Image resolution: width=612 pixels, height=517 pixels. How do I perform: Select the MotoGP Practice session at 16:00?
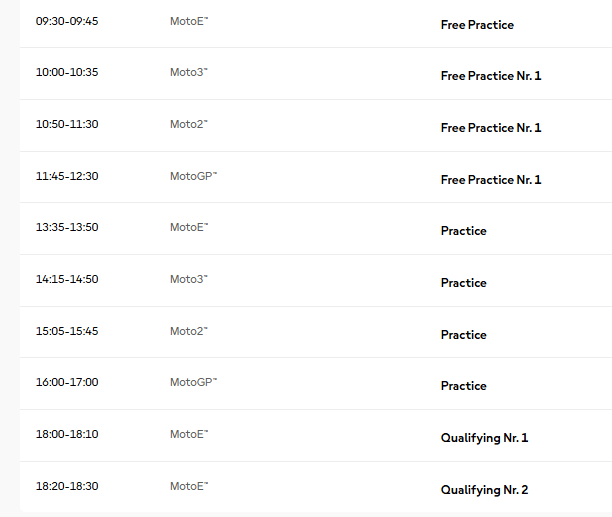pos(463,386)
